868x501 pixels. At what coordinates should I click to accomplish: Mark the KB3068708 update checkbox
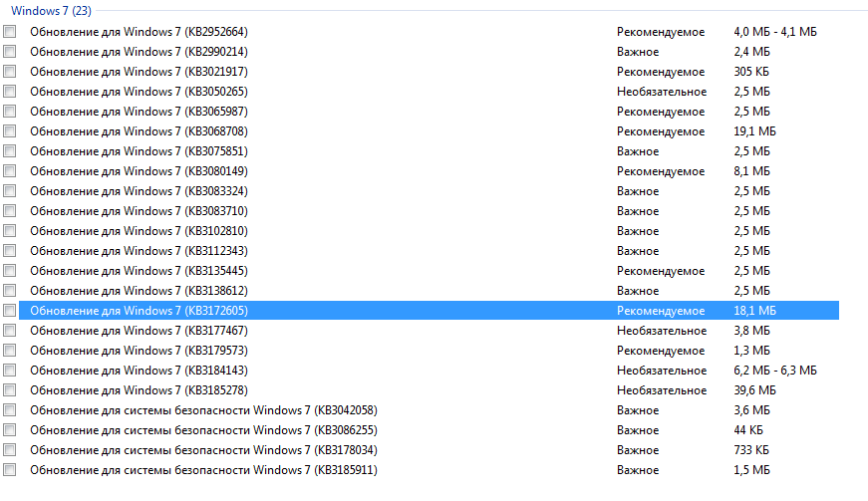9,131
